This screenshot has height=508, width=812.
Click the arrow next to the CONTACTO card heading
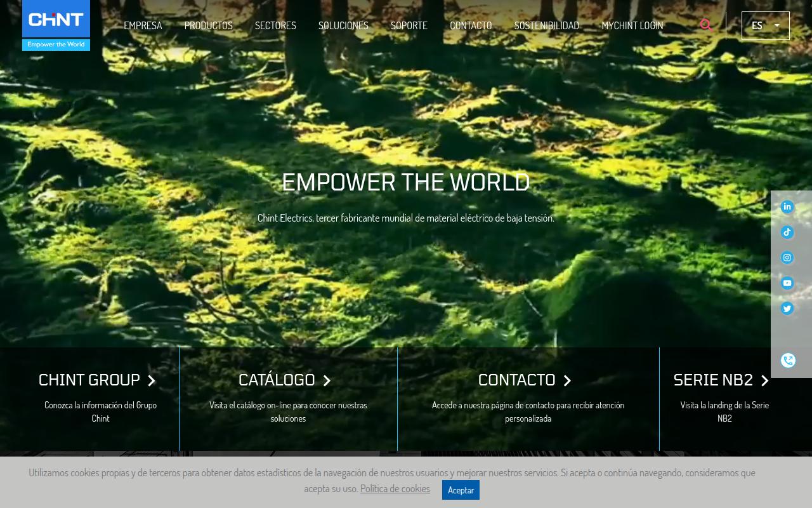(567, 380)
